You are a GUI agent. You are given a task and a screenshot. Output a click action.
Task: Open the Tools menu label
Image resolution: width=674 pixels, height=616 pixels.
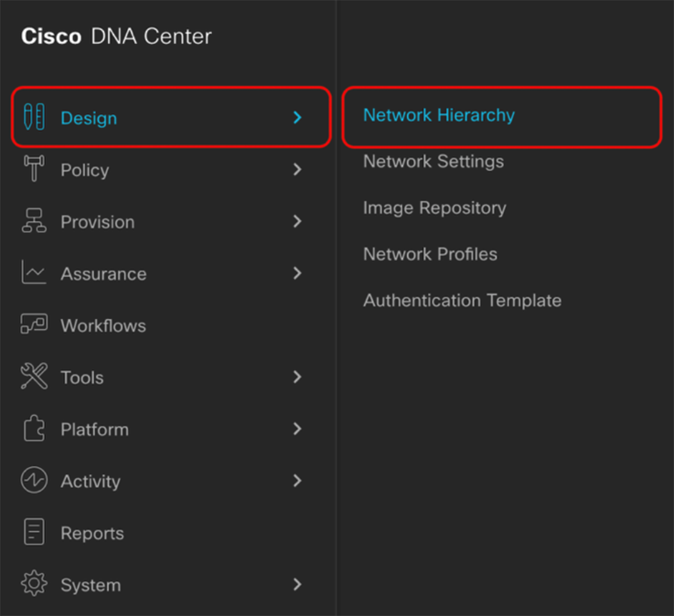[82, 377]
